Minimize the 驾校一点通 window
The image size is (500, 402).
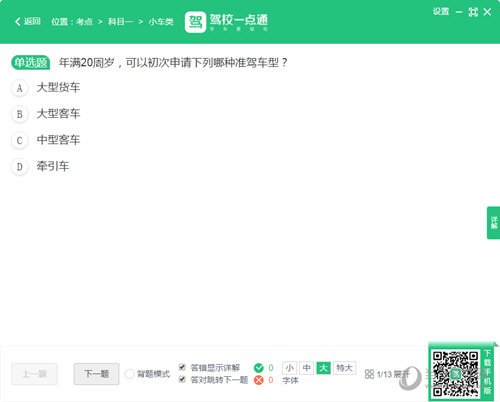point(459,12)
